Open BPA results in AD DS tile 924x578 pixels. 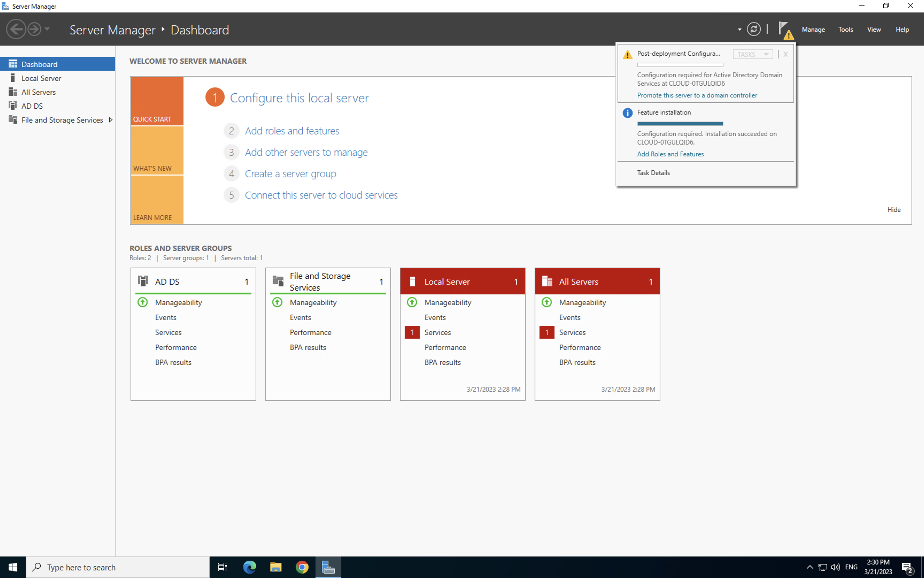click(173, 362)
